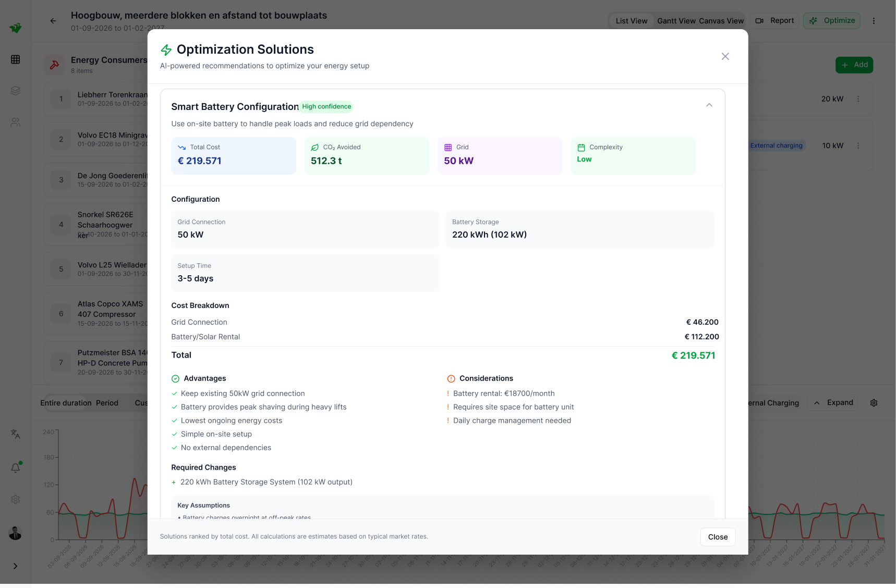896x588 pixels.
Task: Click the translate language icon
Action: (16, 434)
